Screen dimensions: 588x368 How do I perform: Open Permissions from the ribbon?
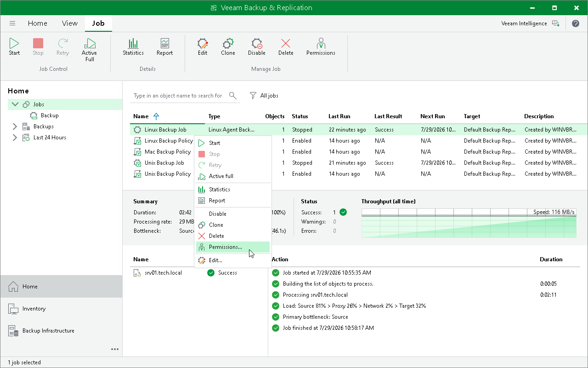[321, 47]
